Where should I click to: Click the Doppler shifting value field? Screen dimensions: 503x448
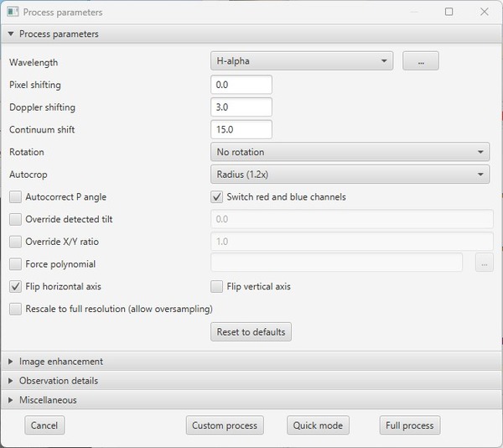click(241, 107)
